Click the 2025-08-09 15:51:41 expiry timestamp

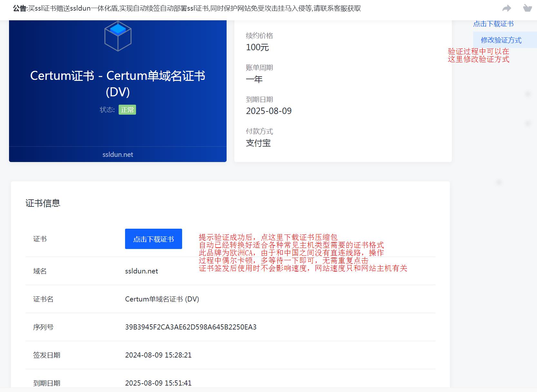[x=158, y=383]
